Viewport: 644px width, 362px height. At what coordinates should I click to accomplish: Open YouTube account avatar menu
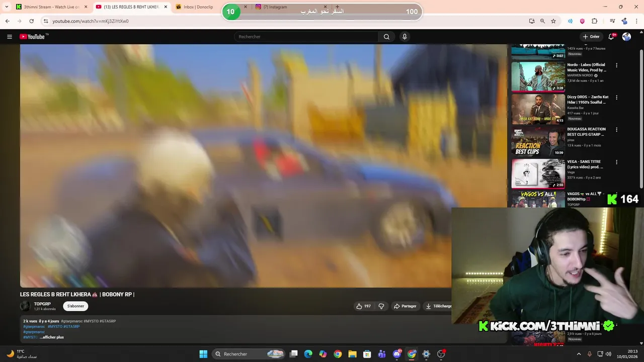click(626, 37)
